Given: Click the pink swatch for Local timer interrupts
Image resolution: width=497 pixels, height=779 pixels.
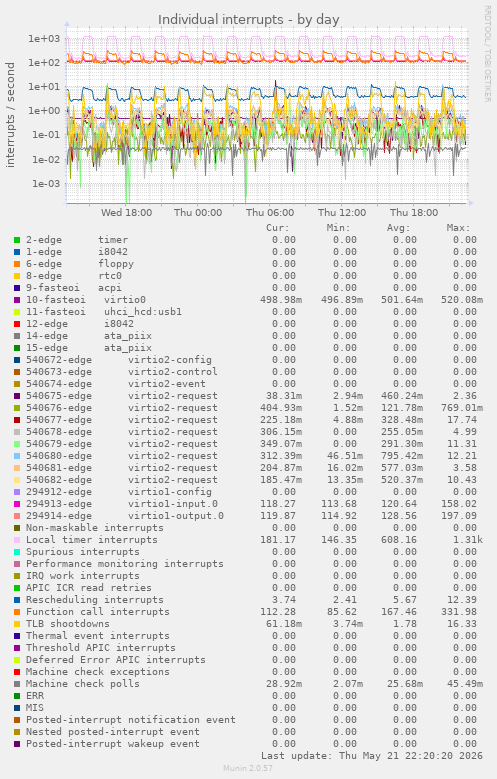Looking at the screenshot, I should click(x=17, y=540).
